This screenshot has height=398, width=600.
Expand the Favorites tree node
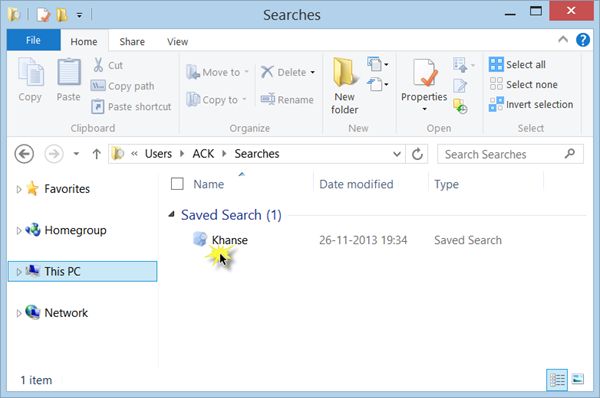tap(18, 189)
